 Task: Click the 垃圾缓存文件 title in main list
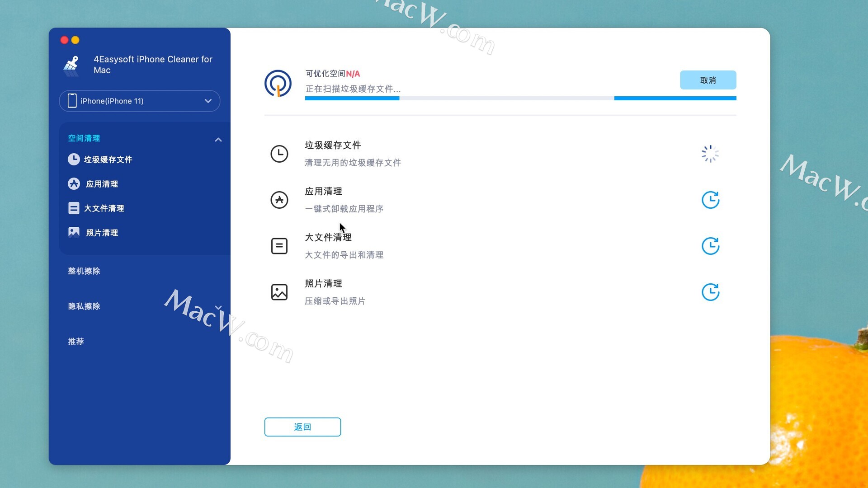[x=333, y=145]
